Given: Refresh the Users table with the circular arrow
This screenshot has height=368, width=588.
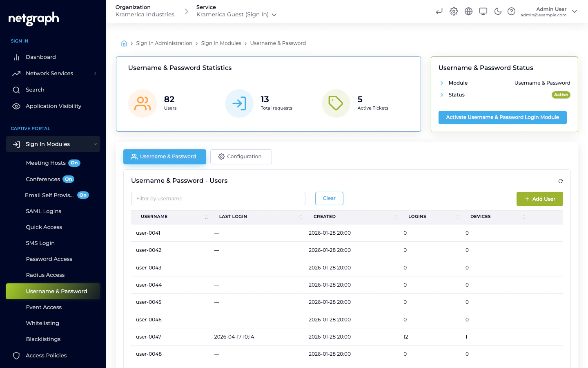Looking at the screenshot, I should [561, 181].
